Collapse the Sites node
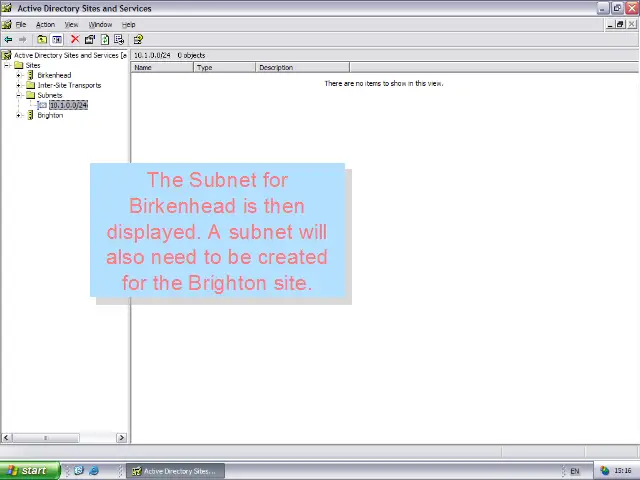 (7, 65)
